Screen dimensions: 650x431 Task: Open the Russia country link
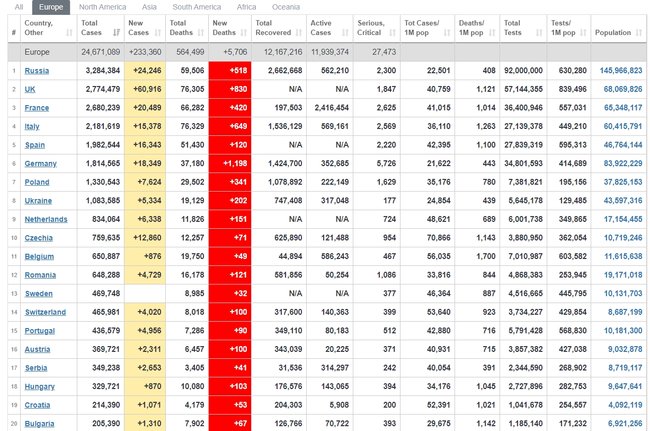(x=36, y=71)
